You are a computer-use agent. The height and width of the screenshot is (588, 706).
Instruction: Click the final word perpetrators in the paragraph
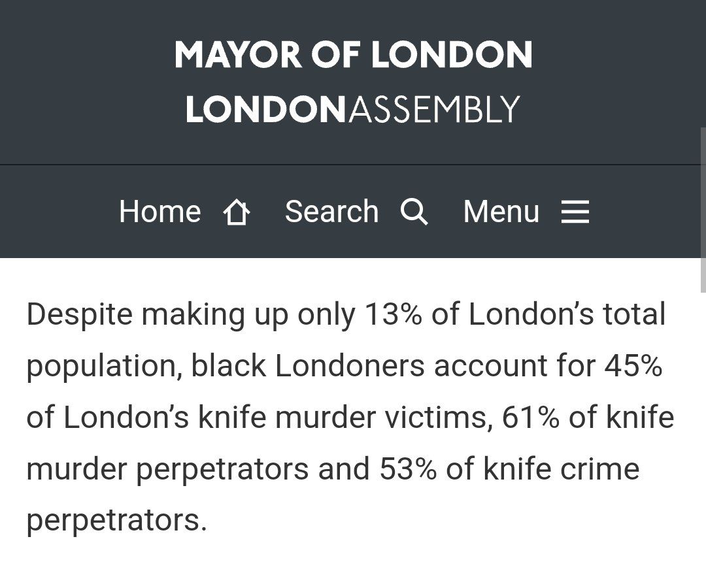[116, 521]
